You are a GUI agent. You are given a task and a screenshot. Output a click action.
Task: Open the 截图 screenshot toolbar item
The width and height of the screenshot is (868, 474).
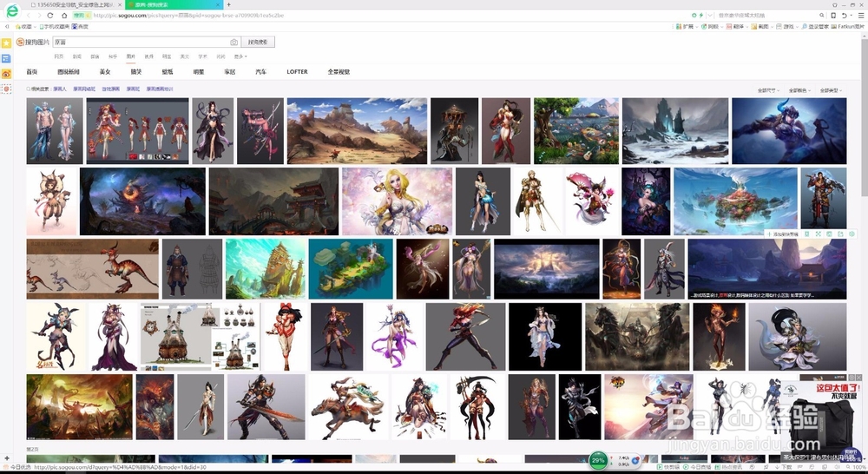(x=761, y=27)
